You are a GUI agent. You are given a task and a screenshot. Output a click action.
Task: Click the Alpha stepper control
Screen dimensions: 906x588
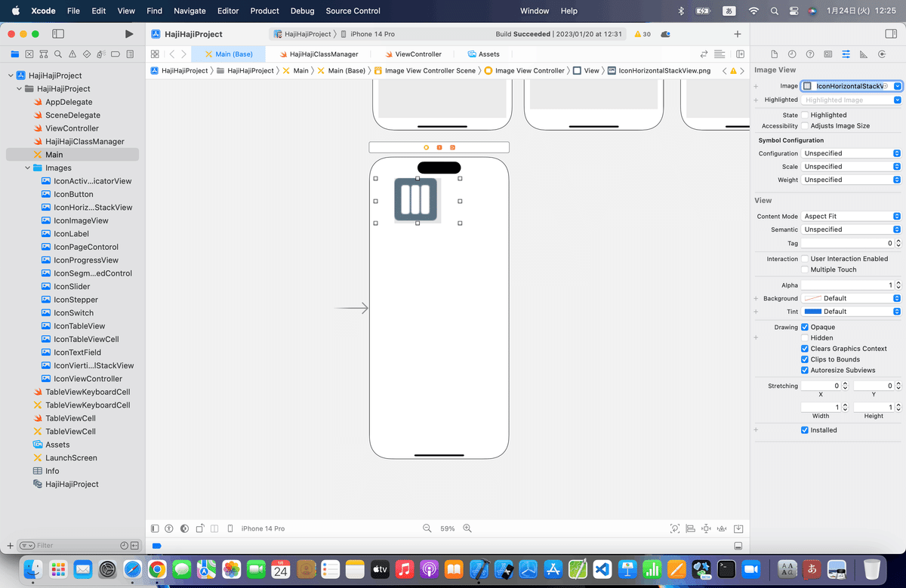pyautogui.click(x=898, y=285)
